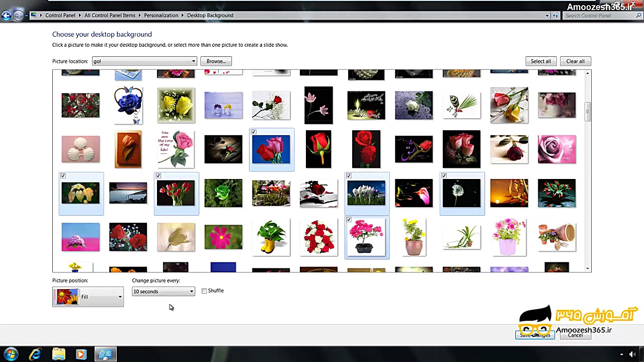Refresh the Control Panel address bar
The width and height of the screenshot is (644, 362).
pos(555,16)
